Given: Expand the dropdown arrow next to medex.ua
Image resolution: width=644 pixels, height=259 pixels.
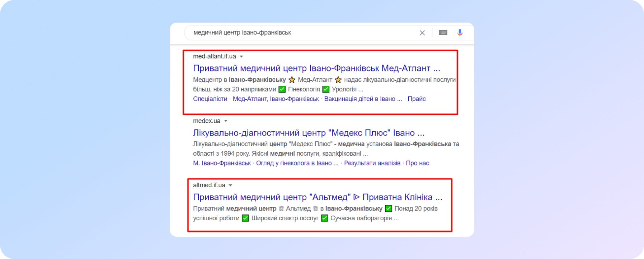Looking at the screenshot, I should [226, 121].
